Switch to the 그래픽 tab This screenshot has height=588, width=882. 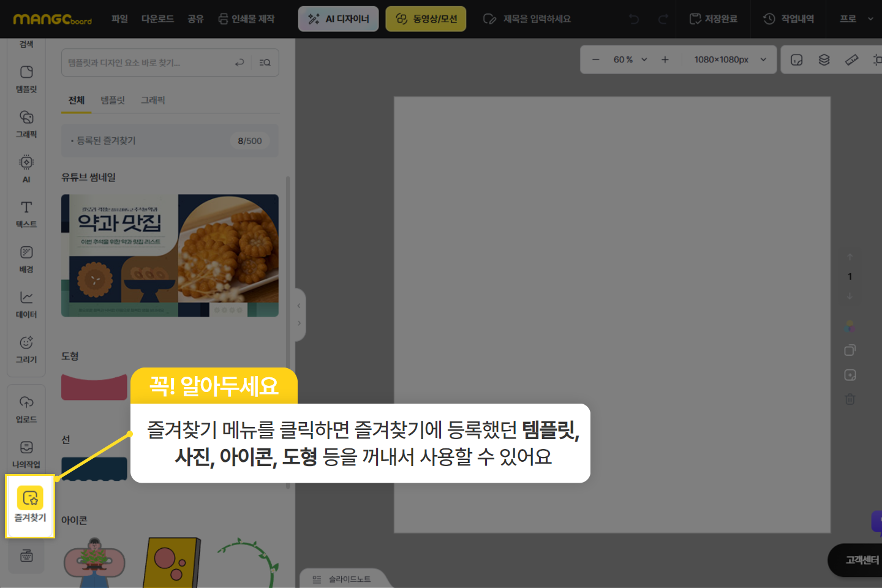pyautogui.click(x=153, y=100)
